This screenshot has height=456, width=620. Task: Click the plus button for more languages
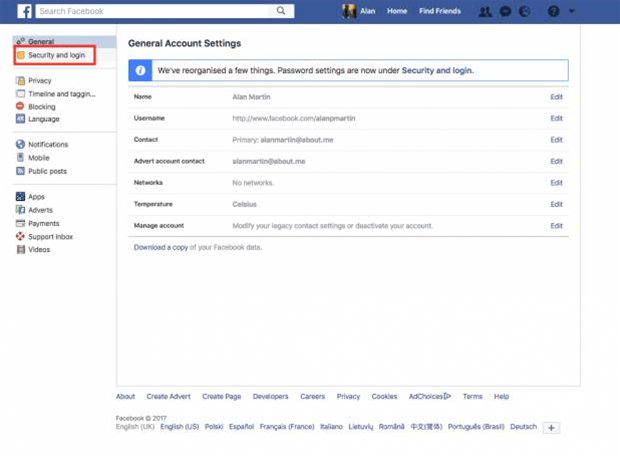[x=551, y=428]
